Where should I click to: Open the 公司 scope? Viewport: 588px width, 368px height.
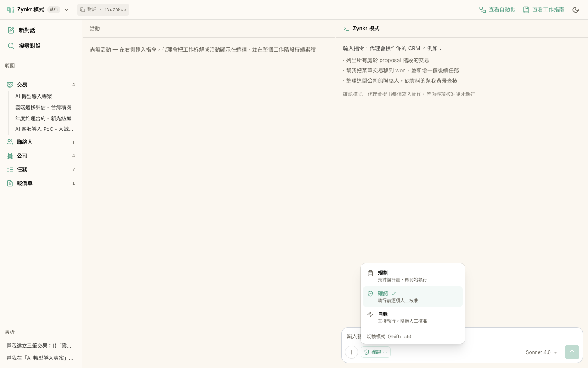coord(41,156)
